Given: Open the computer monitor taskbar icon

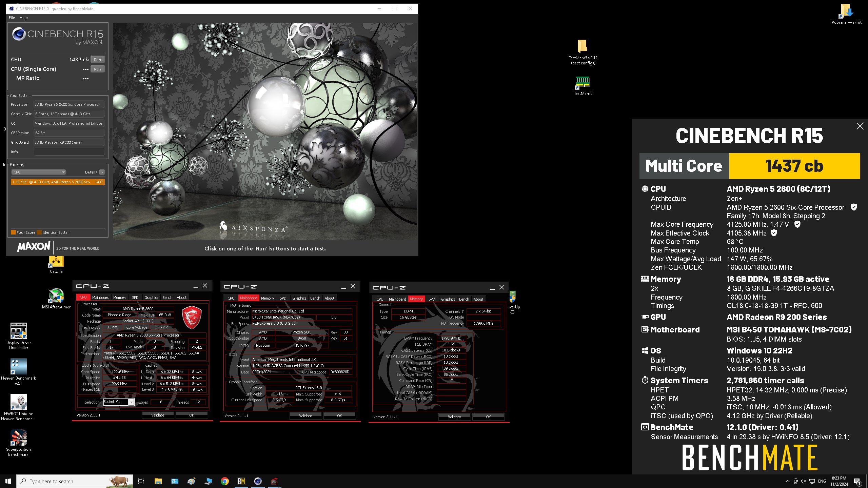Looking at the screenshot, I should [x=208, y=481].
